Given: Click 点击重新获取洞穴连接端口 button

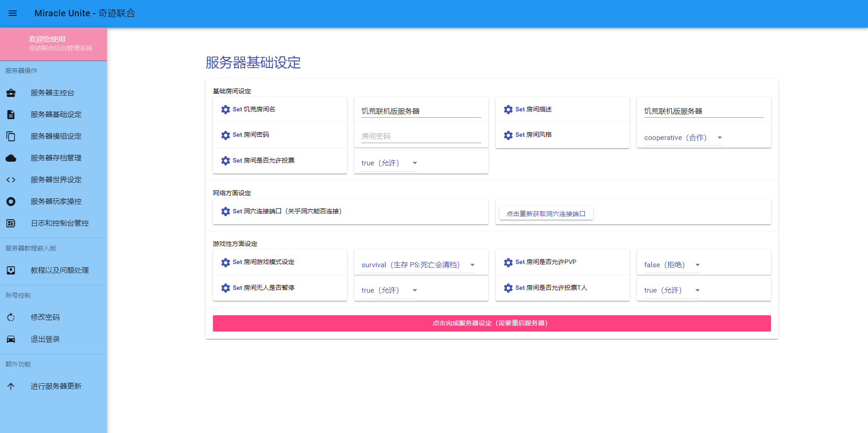Looking at the screenshot, I should click(x=546, y=214).
